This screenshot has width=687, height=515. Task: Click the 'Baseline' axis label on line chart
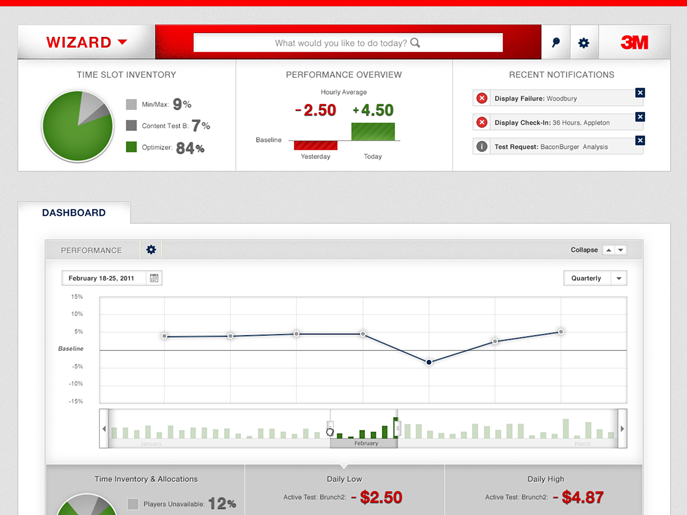point(71,348)
